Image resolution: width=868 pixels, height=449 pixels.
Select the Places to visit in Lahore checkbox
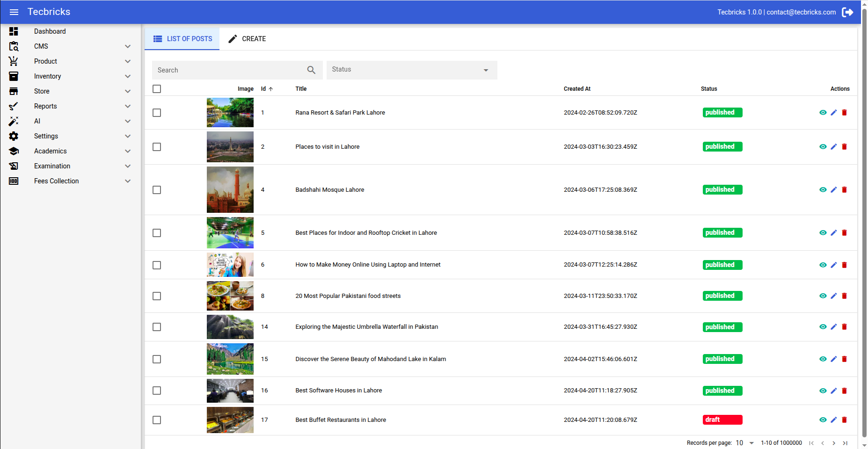click(x=157, y=147)
